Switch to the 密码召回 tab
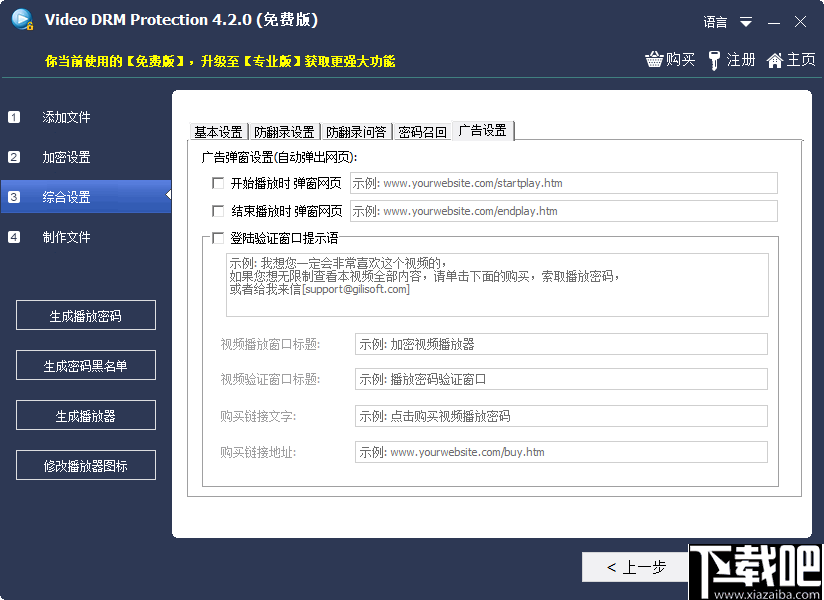The image size is (824, 600). pos(421,130)
